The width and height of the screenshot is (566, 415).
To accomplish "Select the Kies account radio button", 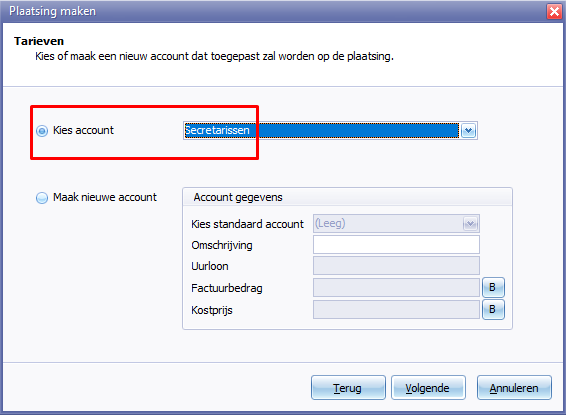I will (42, 131).
